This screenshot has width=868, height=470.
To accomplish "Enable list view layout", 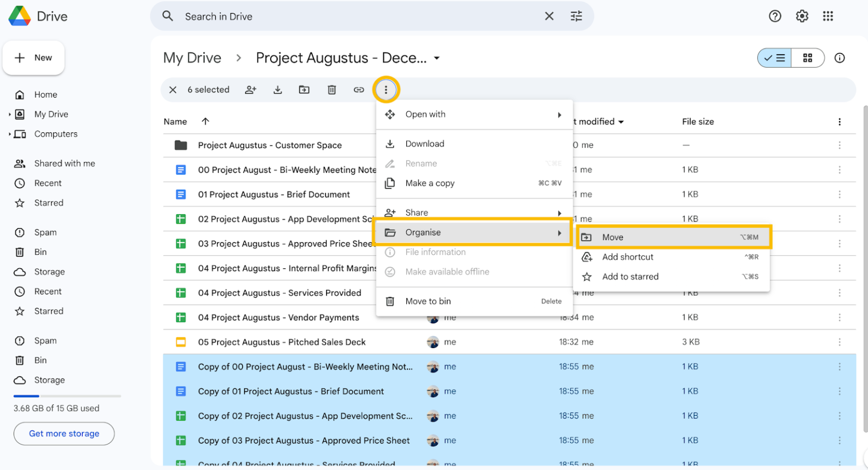I will [x=775, y=58].
